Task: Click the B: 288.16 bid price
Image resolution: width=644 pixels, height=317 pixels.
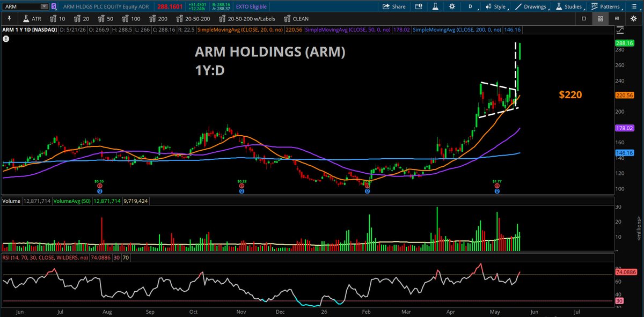Action: 221,5
